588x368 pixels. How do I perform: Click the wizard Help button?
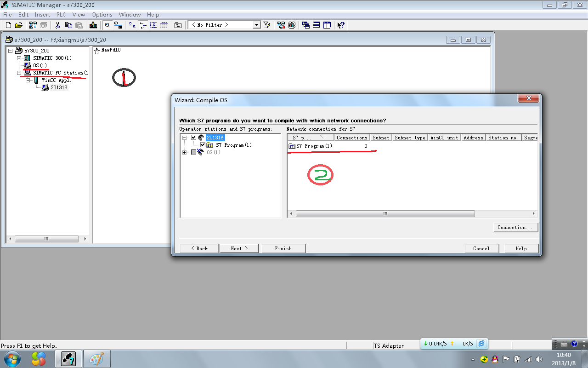click(521, 248)
